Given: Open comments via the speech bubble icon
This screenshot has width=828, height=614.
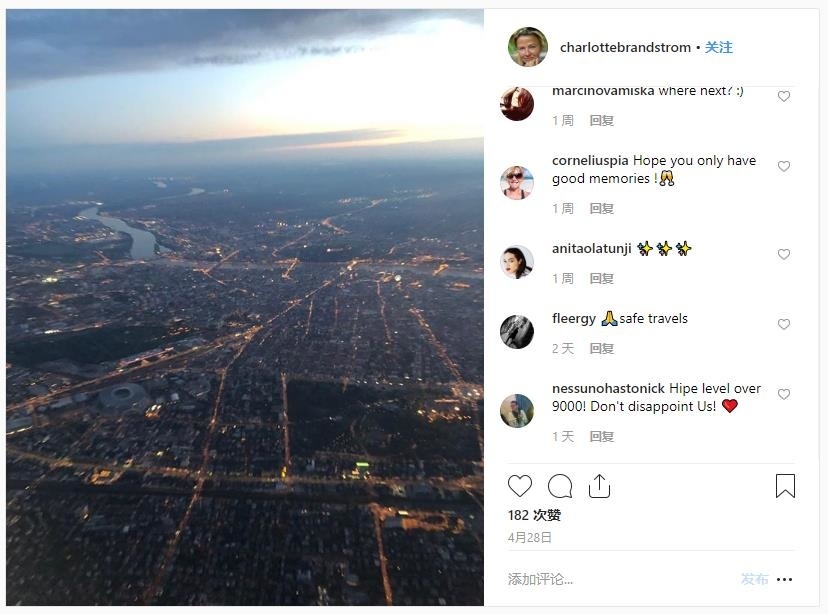Looking at the screenshot, I should click(560, 486).
